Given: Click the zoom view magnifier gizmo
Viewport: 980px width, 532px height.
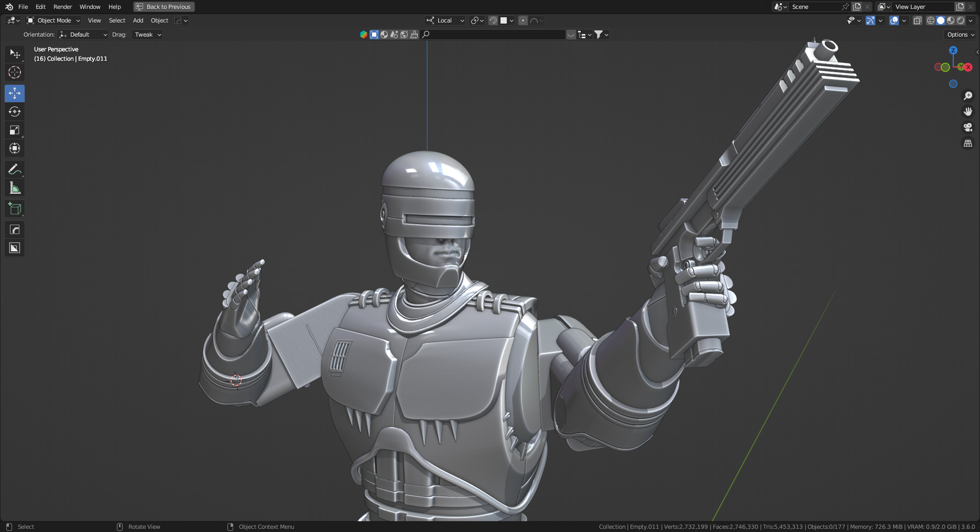Looking at the screenshot, I should coord(968,96).
